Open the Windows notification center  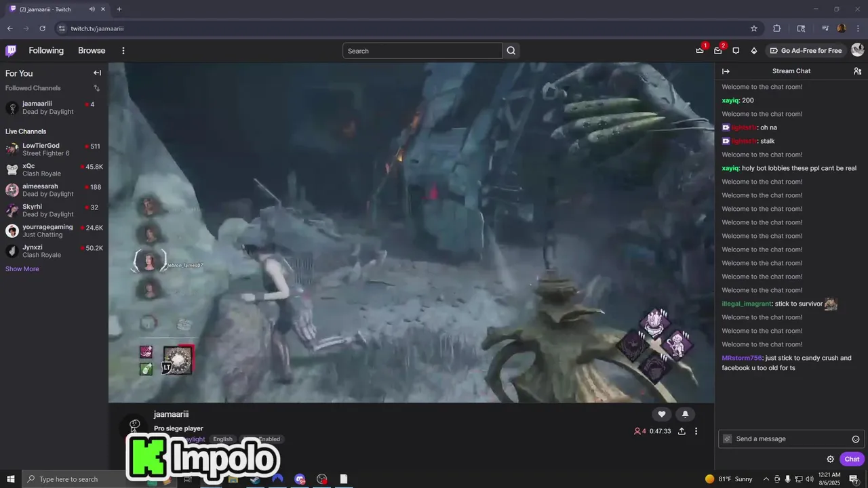854,479
